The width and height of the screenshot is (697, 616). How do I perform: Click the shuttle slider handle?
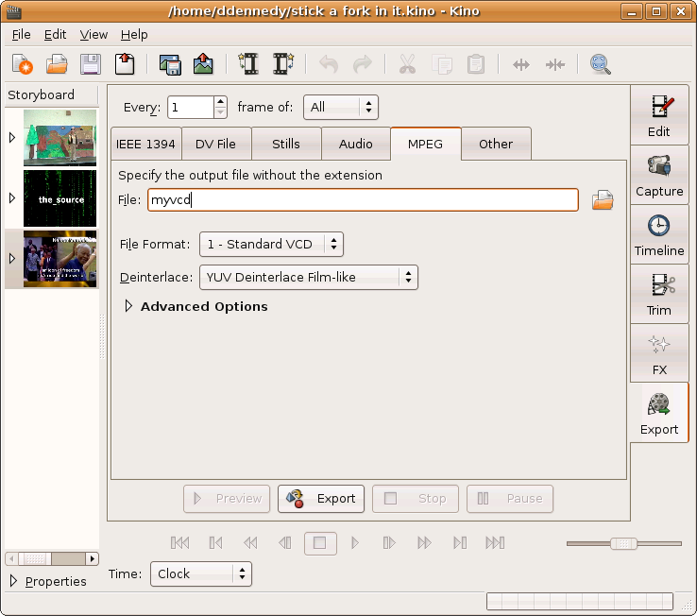621,543
